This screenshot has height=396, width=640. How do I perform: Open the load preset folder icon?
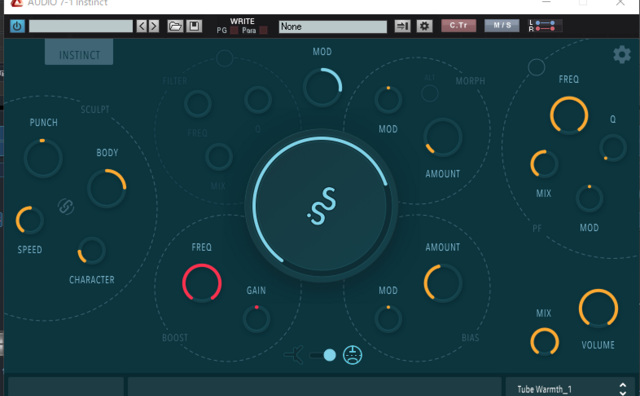175,27
